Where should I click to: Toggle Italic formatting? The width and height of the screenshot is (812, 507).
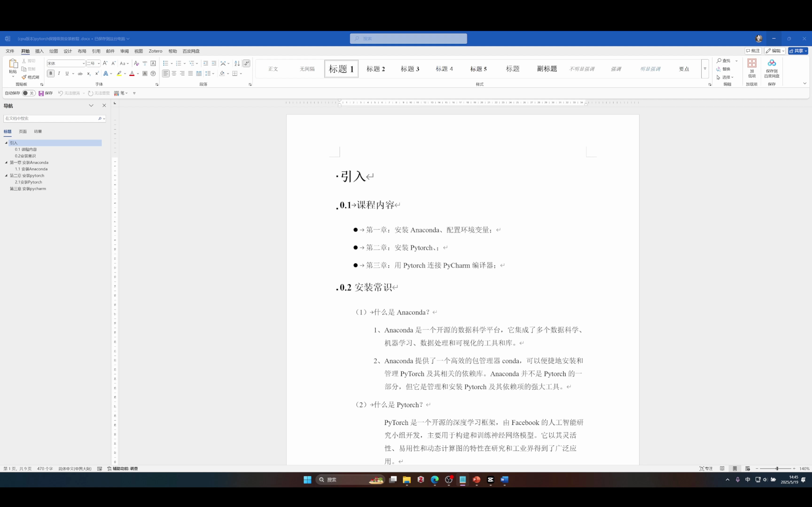point(59,73)
